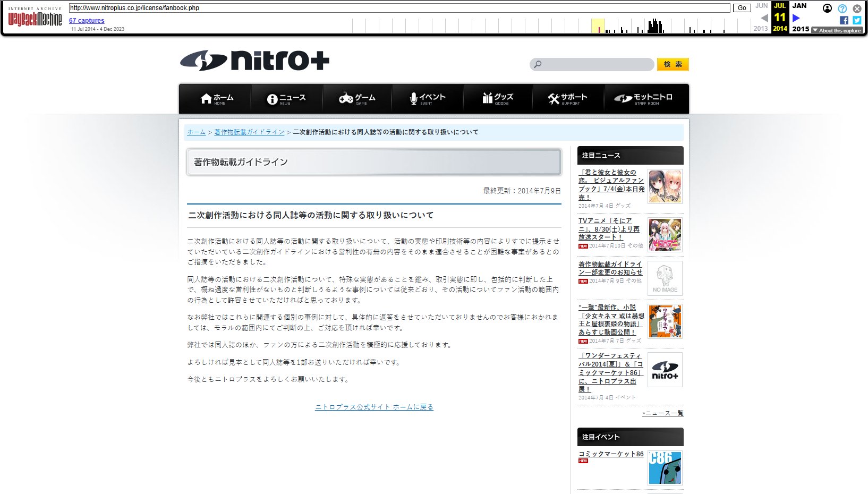The height and width of the screenshot is (494, 868).
Task: Open コミックマーケット86 event link
Action: 611,454
